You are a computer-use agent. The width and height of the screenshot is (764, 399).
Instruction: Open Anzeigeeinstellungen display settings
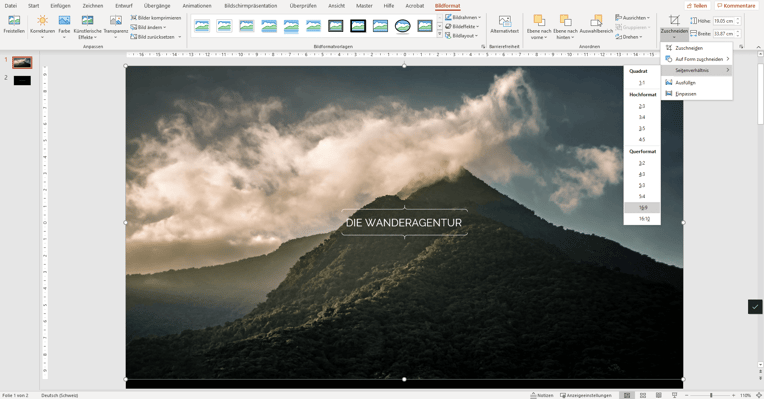coord(586,395)
